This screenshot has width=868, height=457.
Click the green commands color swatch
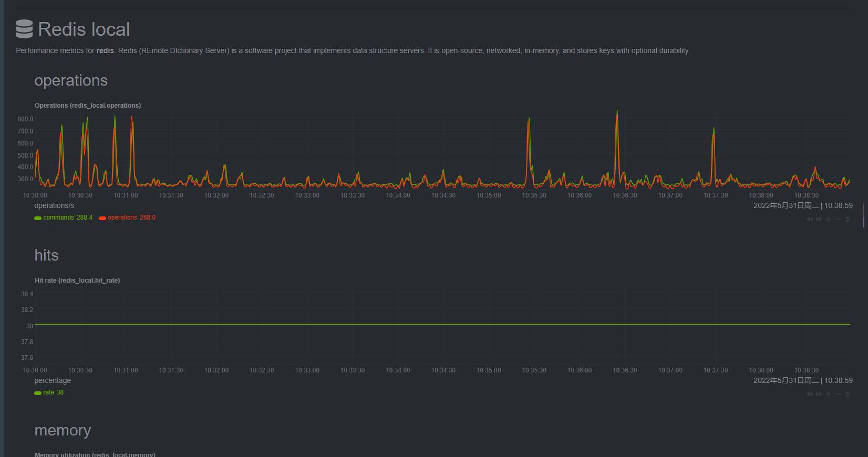[38, 218]
